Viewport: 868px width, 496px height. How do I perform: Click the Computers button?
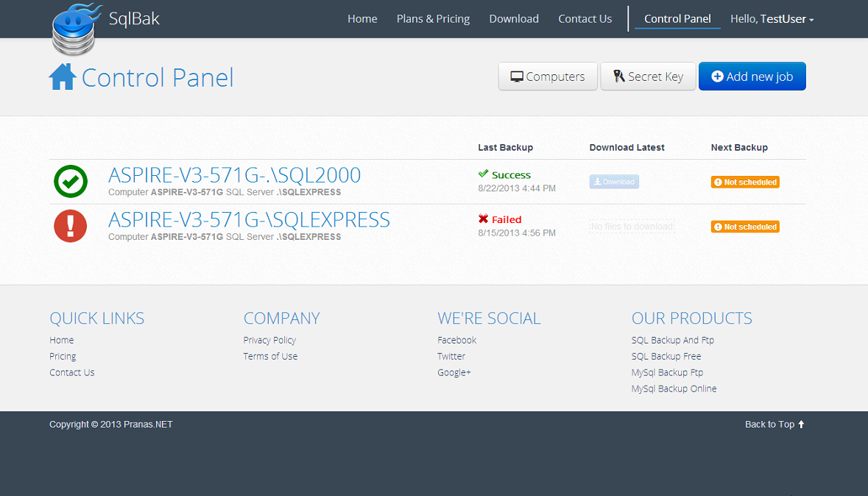coord(548,77)
